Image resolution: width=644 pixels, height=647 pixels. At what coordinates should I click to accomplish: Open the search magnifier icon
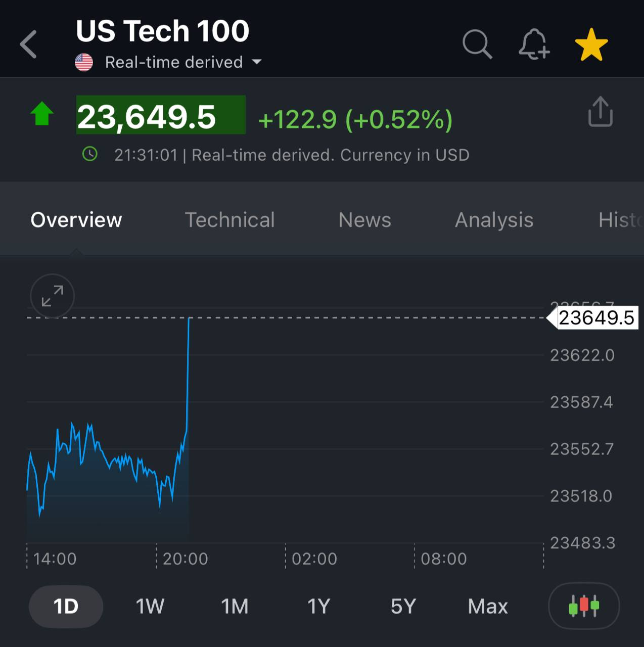click(477, 44)
